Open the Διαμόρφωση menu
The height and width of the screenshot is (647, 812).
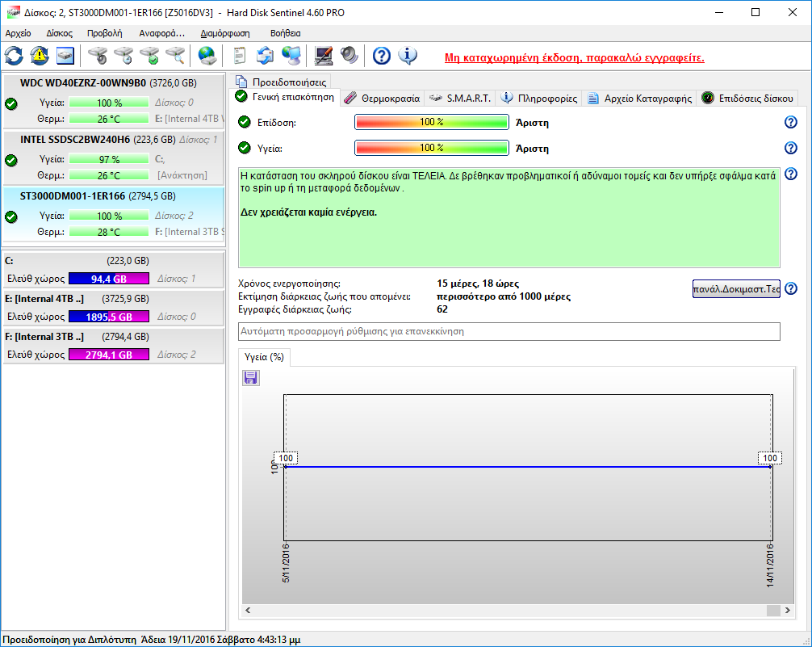pyautogui.click(x=225, y=33)
